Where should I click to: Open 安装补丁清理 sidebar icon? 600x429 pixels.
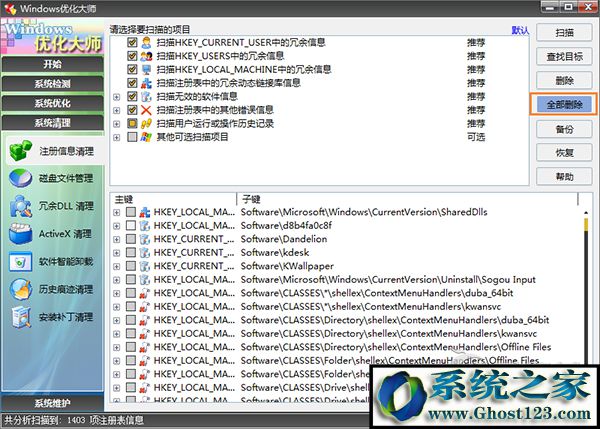(x=20, y=317)
